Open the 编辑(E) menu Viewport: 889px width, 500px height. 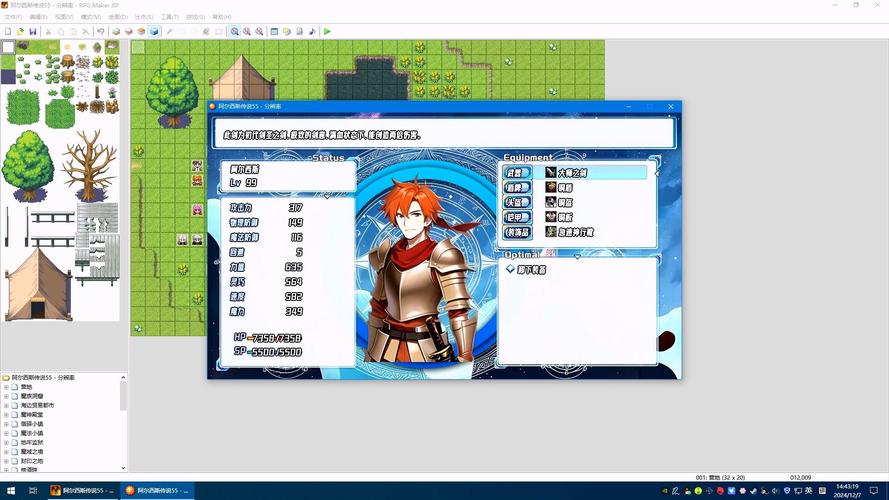(39, 17)
